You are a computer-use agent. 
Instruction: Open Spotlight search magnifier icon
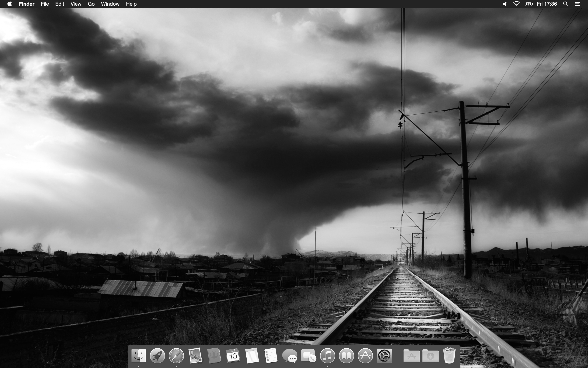click(565, 4)
